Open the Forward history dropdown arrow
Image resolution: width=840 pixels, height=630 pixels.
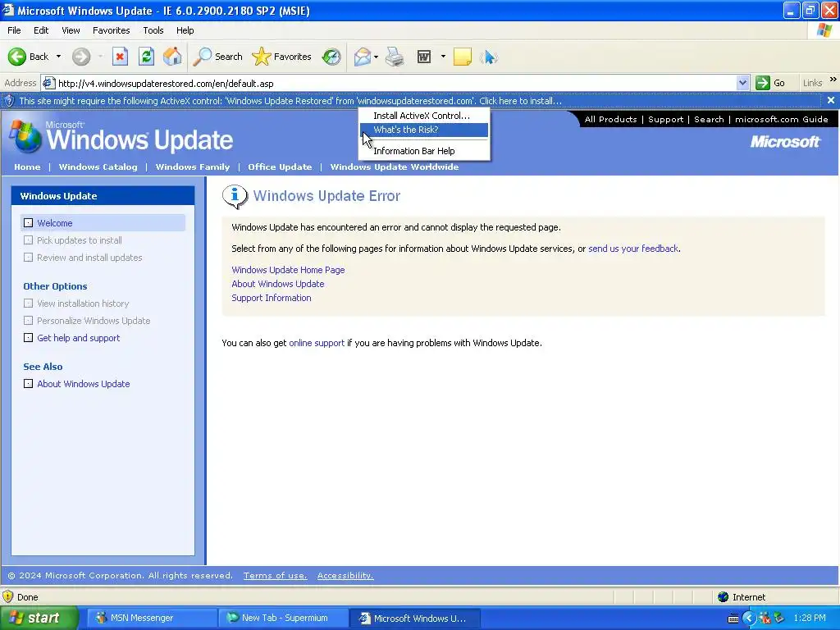pyautogui.click(x=99, y=57)
